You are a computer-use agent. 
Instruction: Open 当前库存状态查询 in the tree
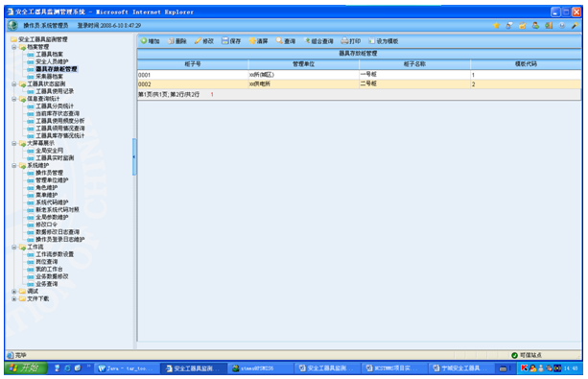[57, 113]
